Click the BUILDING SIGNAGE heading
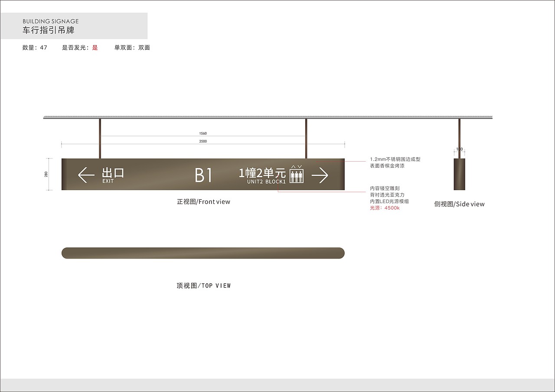 pyautogui.click(x=51, y=21)
